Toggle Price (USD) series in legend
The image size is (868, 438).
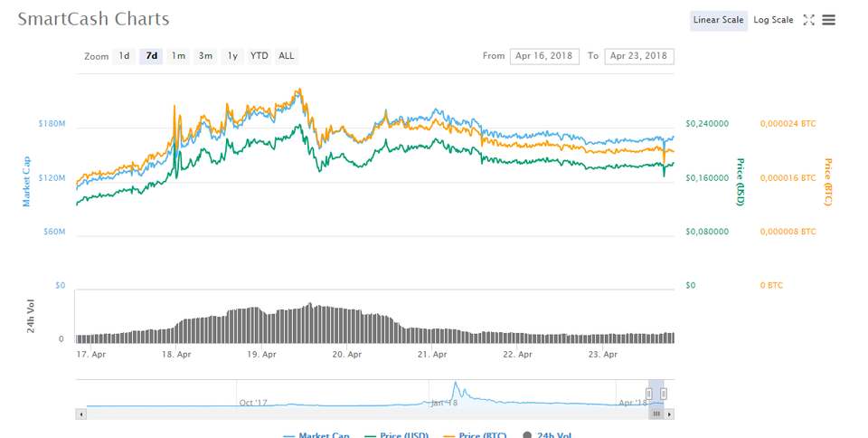pyautogui.click(x=396, y=435)
